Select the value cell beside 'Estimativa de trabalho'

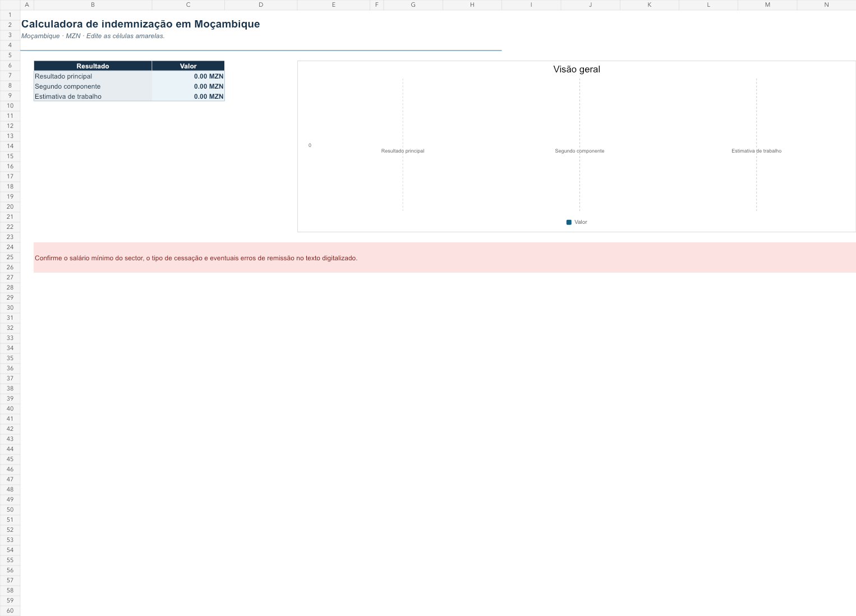point(188,96)
